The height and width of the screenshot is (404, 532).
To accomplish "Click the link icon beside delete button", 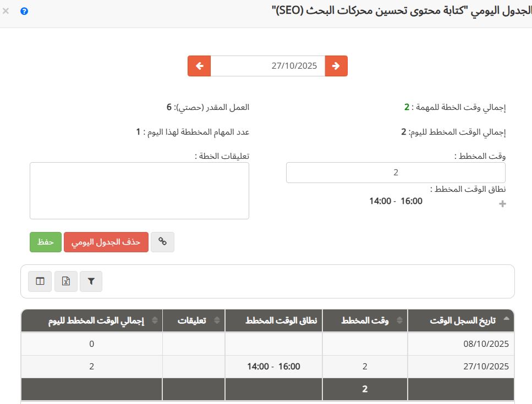I will [162, 242].
